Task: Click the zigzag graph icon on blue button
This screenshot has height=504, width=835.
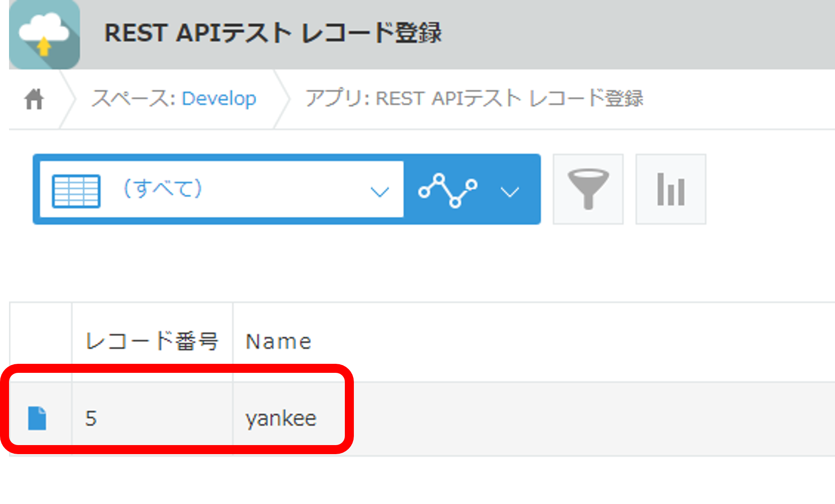Action: (448, 189)
